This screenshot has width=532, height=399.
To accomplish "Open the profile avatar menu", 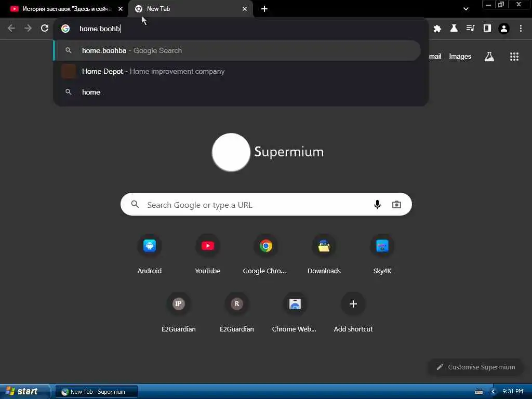I will [x=504, y=29].
